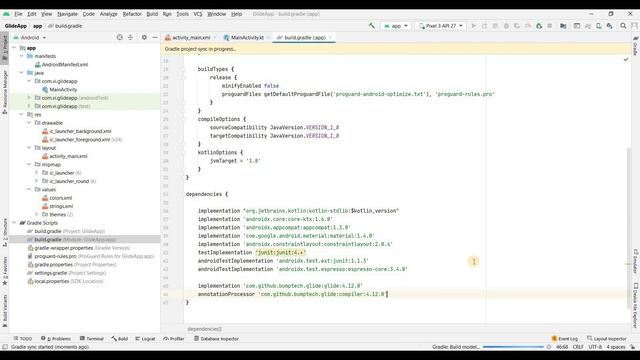Click the app breadcrumb in navigation bar
Screen dimensions: 640x360
(x=38, y=26)
